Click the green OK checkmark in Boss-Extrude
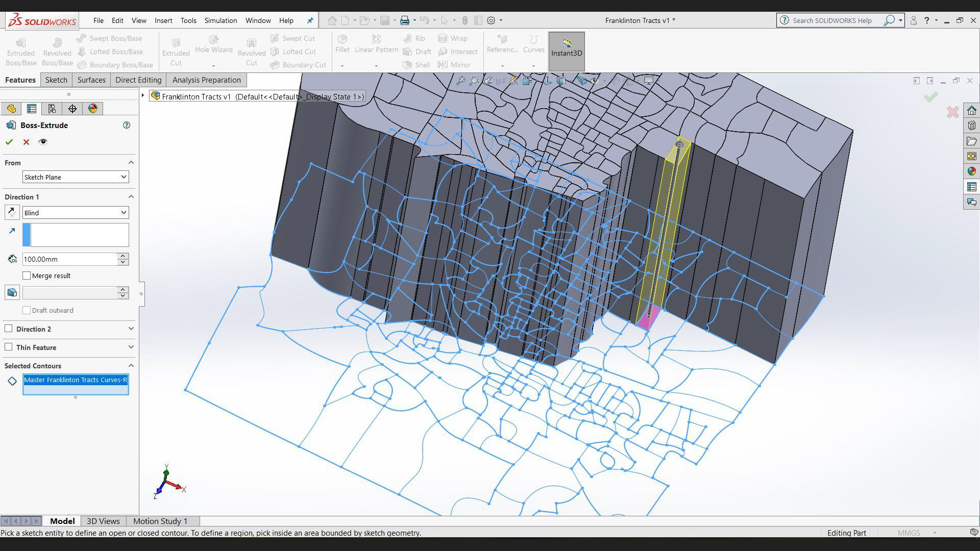The width and height of the screenshot is (980, 551). 9,142
